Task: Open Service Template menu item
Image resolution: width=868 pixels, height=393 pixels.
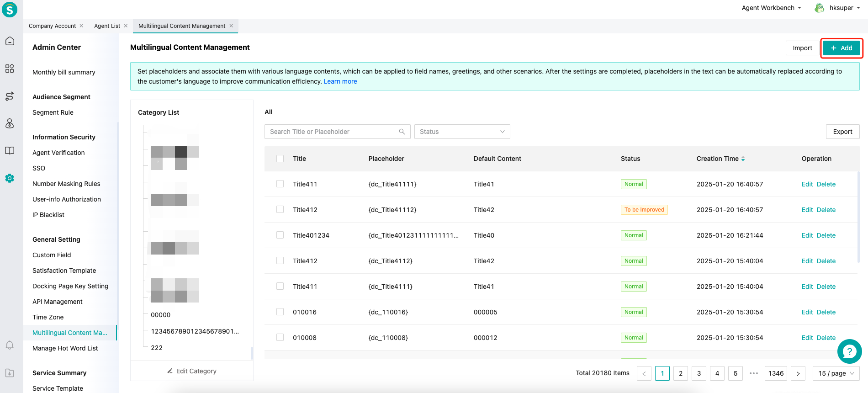Action: pos(58,388)
